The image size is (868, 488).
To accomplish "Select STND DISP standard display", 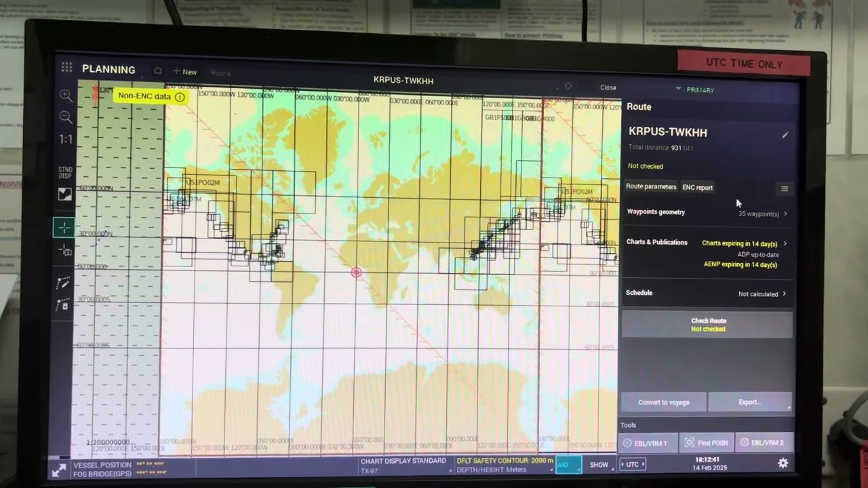I will (x=65, y=173).
